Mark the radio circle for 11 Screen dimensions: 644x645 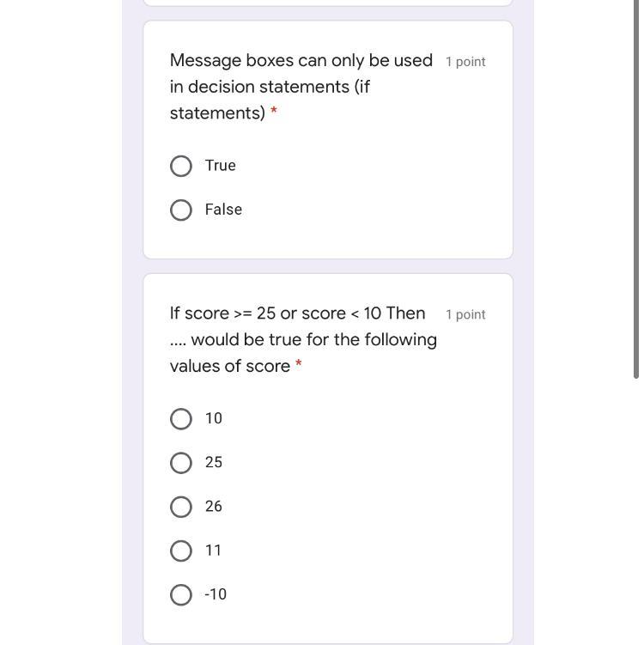(x=181, y=551)
